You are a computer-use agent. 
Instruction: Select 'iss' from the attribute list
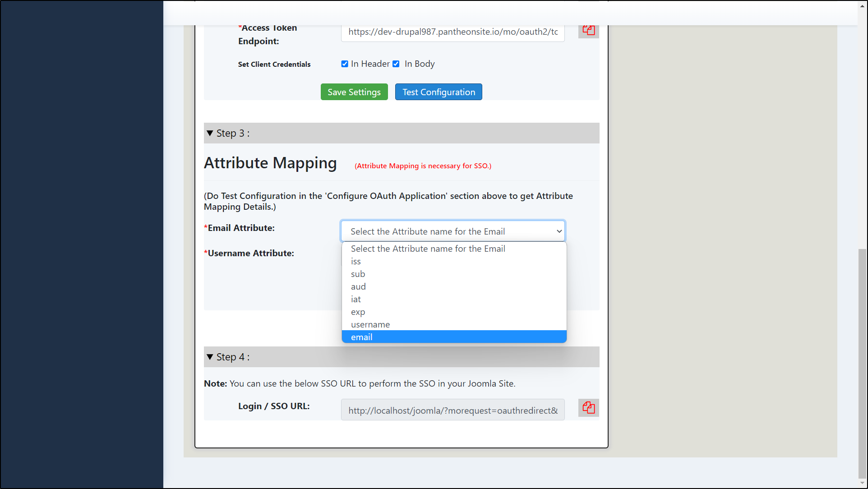pyautogui.click(x=454, y=261)
